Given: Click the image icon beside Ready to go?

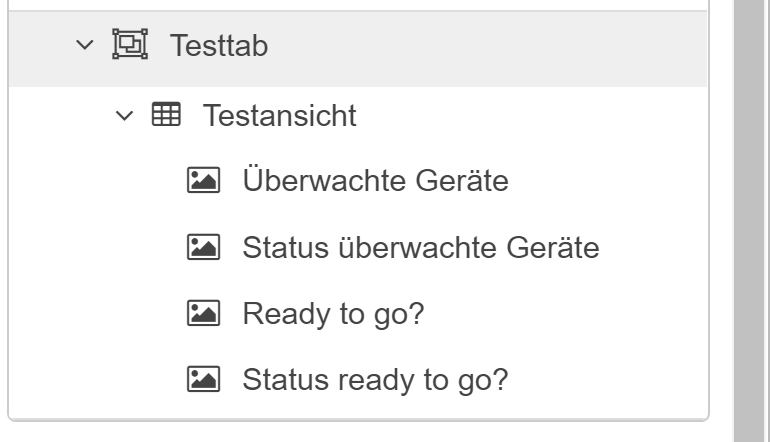Looking at the screenshot, I should click(x=204, y=313).
